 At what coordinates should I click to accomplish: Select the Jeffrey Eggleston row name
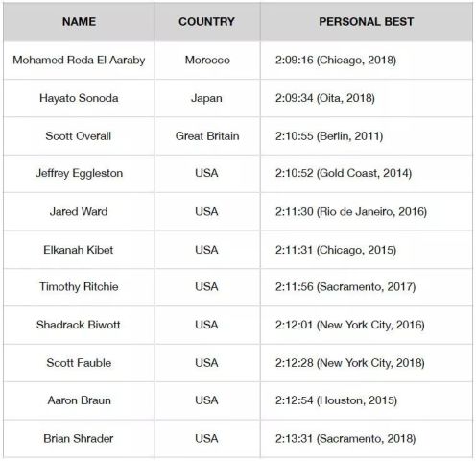pyautogui.click(x=79, y=173)
